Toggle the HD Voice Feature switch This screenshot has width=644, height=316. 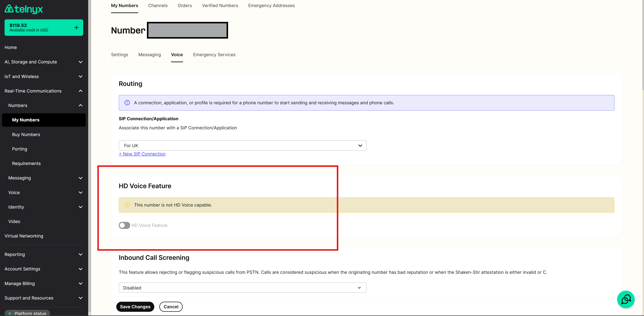point(124,225)
